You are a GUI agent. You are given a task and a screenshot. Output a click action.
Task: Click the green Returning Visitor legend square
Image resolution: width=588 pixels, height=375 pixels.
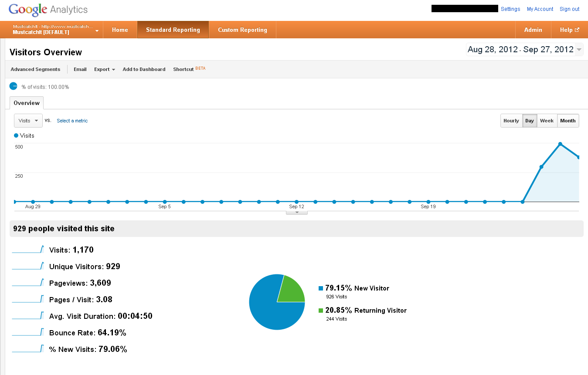point(321,311)
